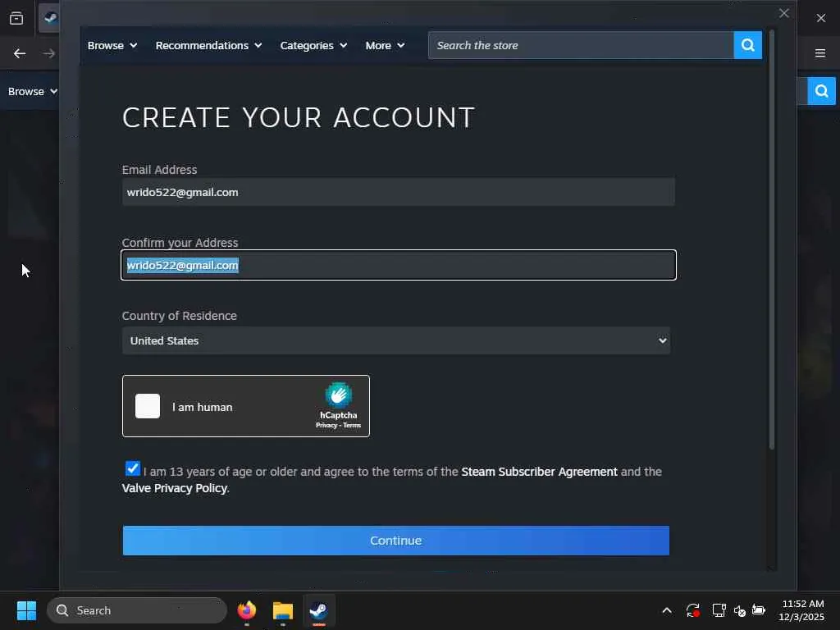Open the hamburger menu in background window
The height and width of the screenshot is (630, 840).
pos(820,52)
